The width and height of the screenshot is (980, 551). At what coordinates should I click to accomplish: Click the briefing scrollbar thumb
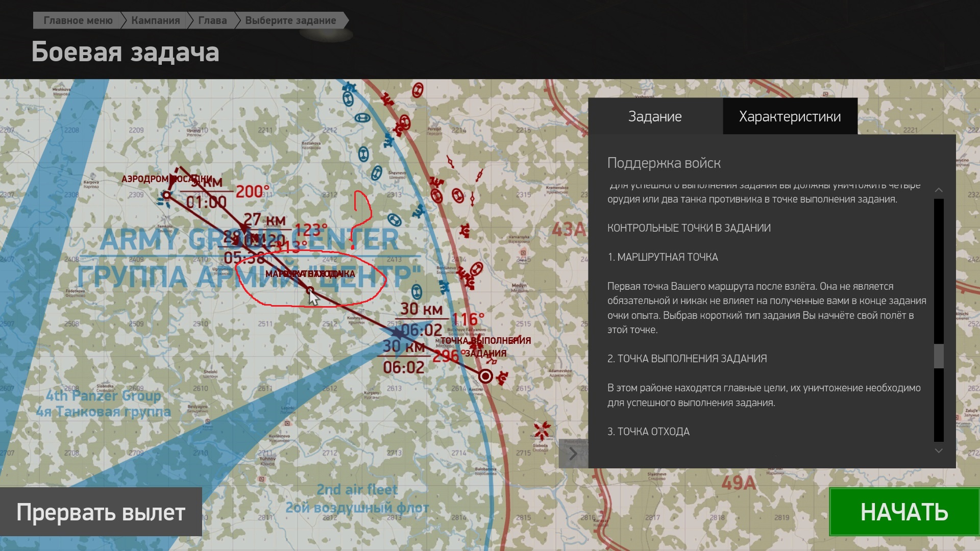click(938, 356)
